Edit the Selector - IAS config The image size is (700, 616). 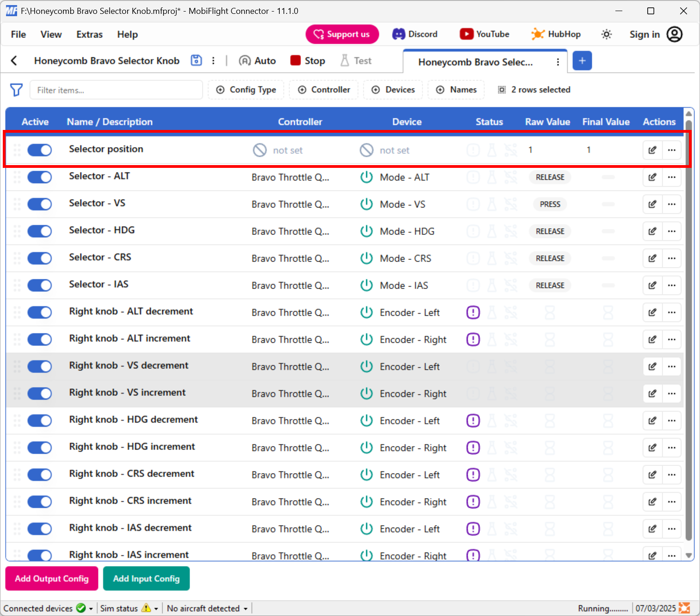[x=652, y=285]
